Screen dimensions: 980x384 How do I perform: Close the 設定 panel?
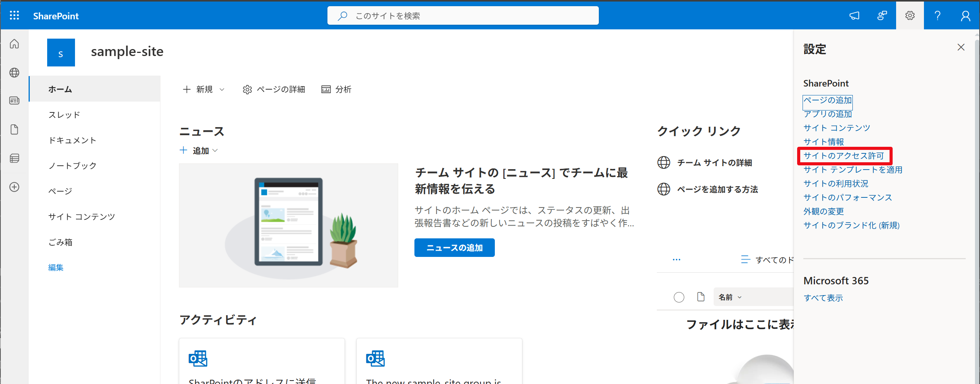tap(961, 47)
